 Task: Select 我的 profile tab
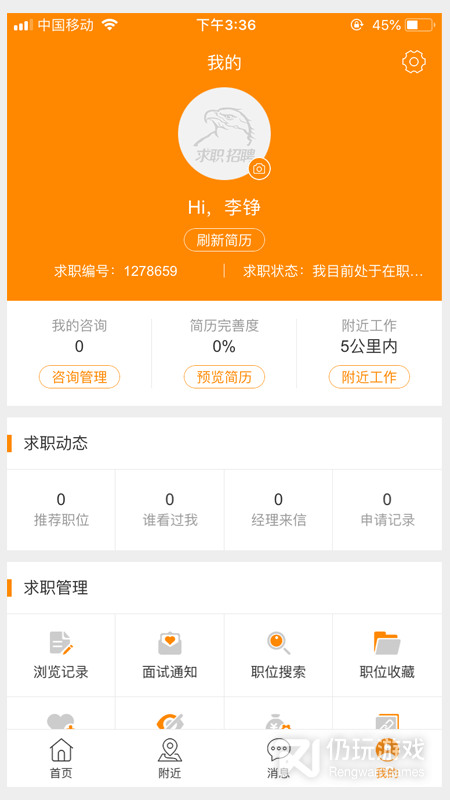(x=387, y=758)
